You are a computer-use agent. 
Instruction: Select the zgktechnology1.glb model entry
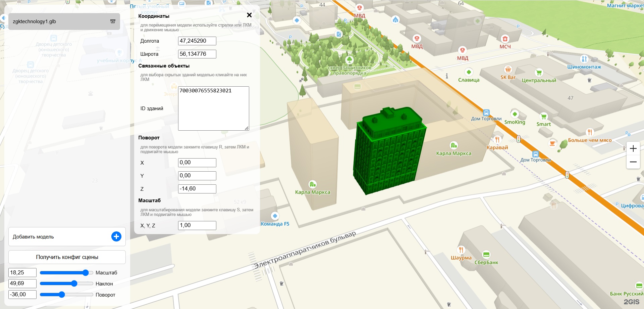coord(57,21)
